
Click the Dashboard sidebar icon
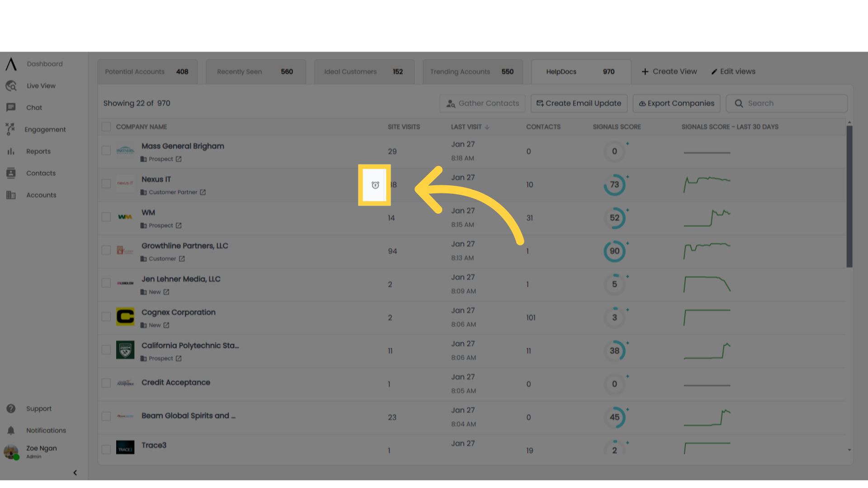pyautogui.click(x=11, y=64)
